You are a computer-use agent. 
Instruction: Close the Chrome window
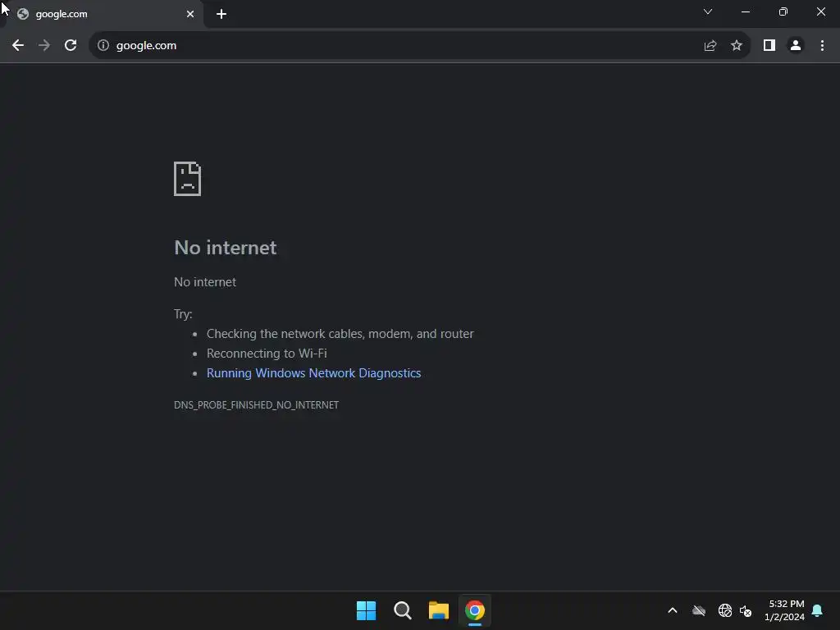[821, 11]
